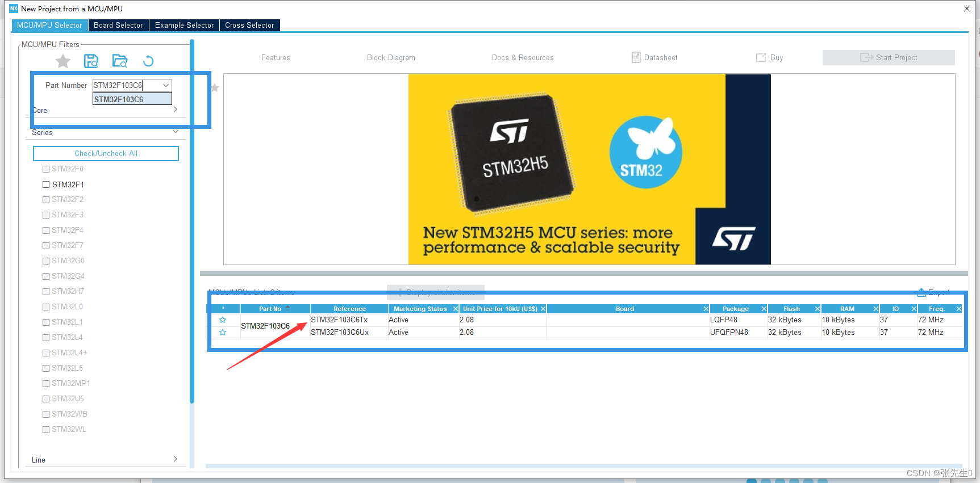Switch to the Cross Selector tab

point(249,25)
